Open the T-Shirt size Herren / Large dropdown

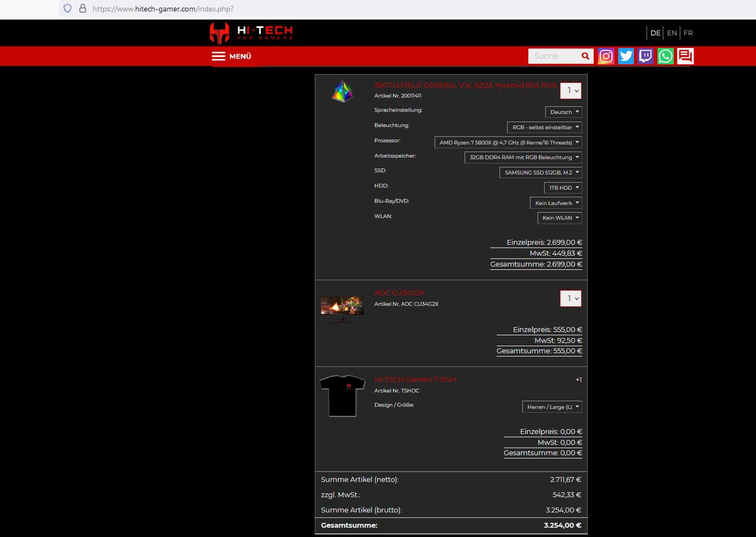[x=552, y=407]
